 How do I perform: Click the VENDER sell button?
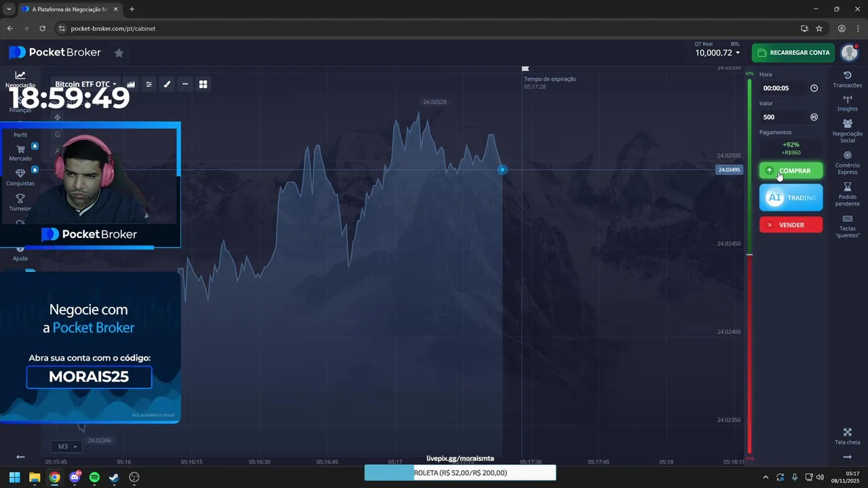tap(791, 225)
